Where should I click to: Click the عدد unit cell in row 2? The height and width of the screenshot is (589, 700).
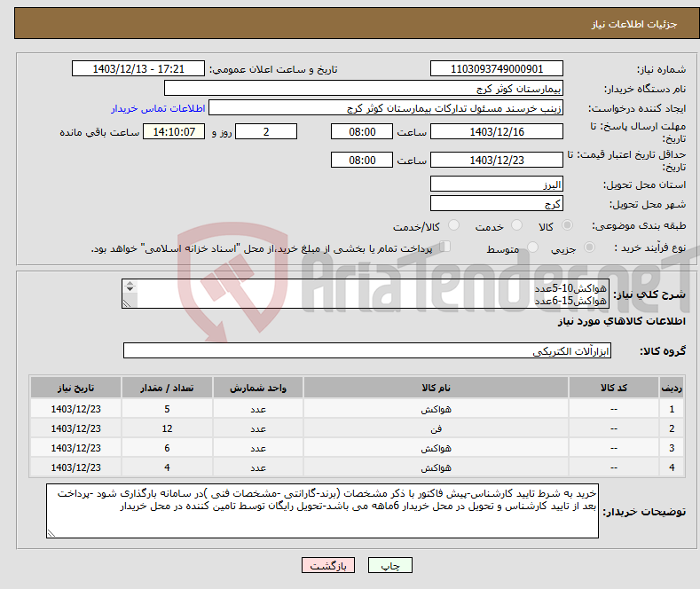[x=258, y=428]
